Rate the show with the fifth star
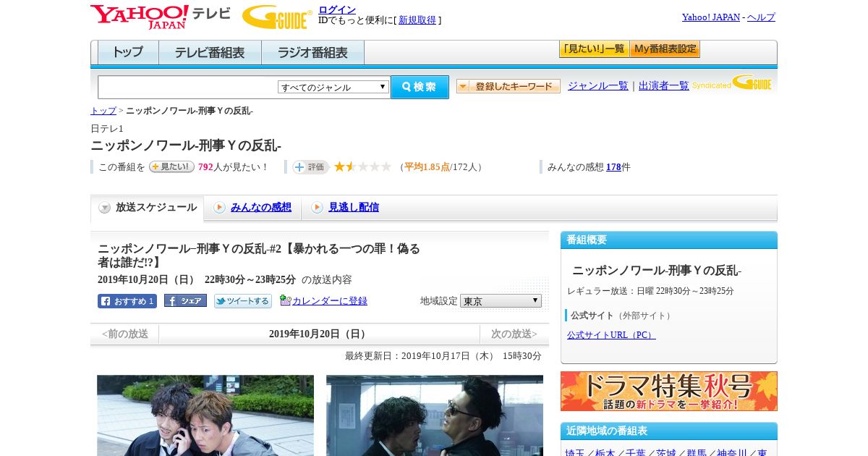 click(386, 166)
